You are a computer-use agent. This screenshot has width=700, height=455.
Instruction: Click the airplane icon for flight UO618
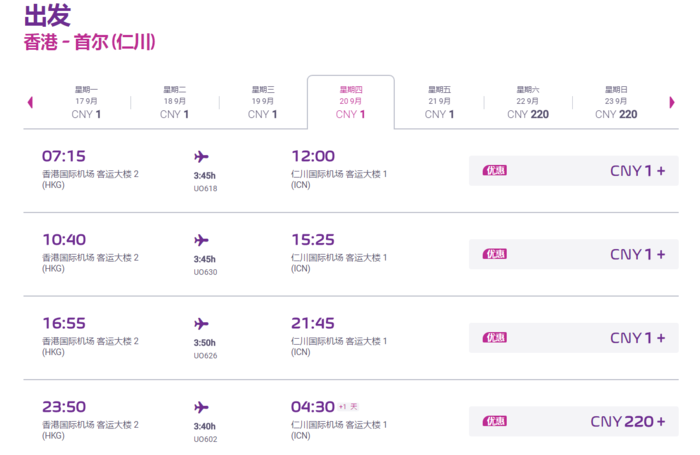pos(201,157)
